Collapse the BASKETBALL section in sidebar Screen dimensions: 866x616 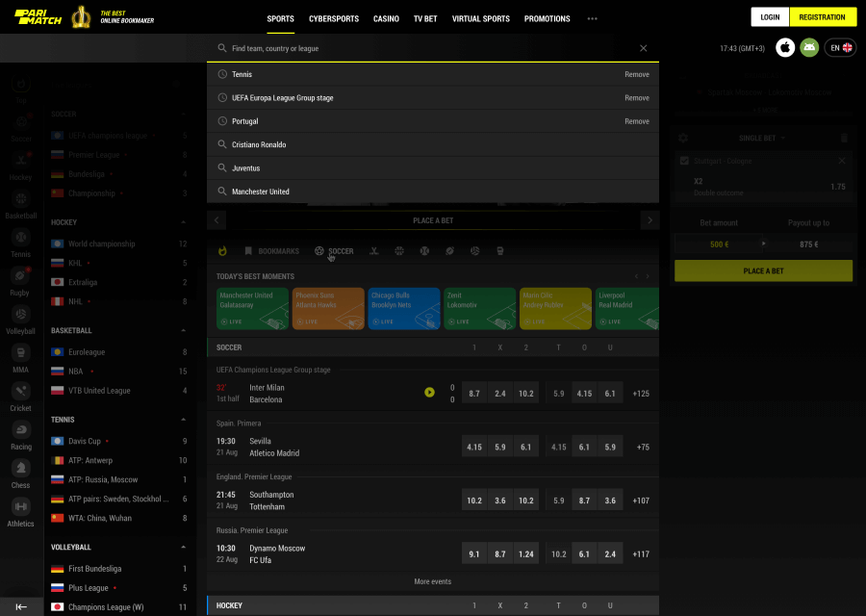tap(184, 330)
